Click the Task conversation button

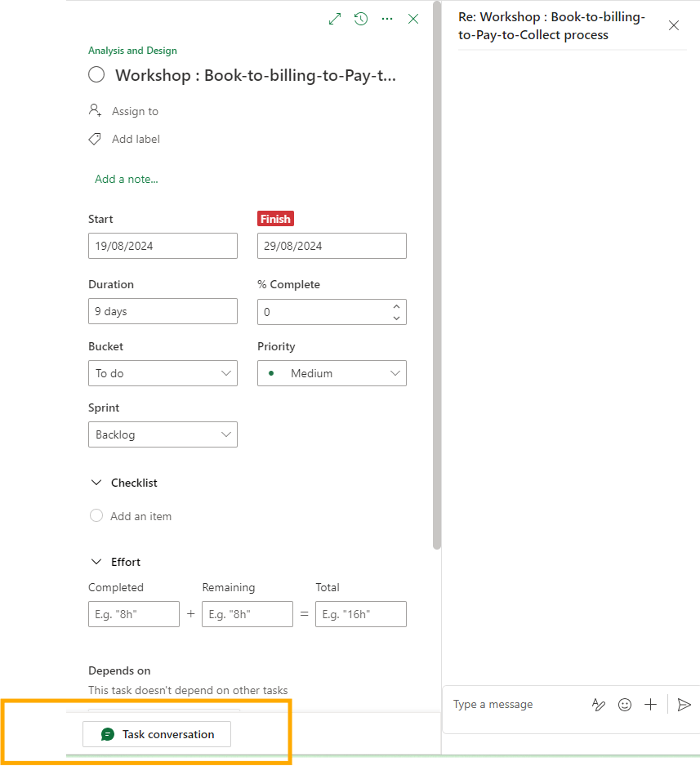[157, 734]
